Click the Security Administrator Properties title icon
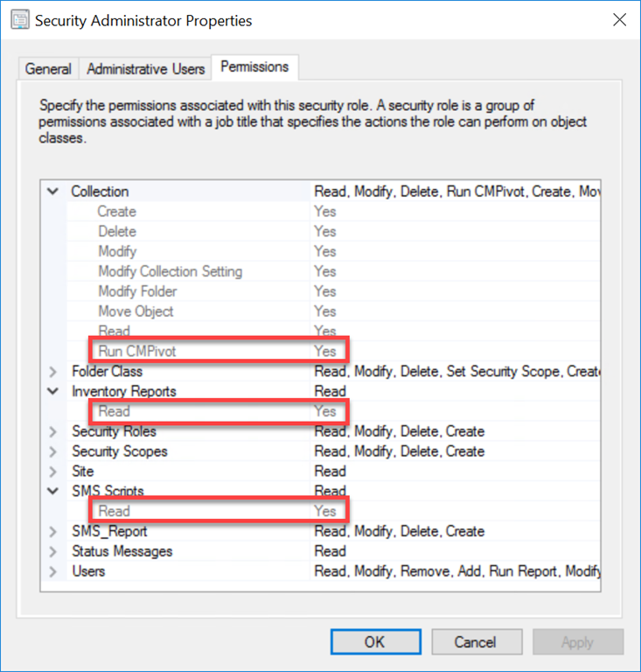641x672 pixels. 18,19
